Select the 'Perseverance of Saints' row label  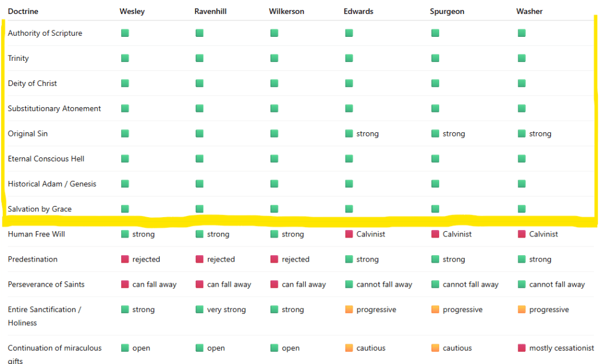tap(46, 284)
